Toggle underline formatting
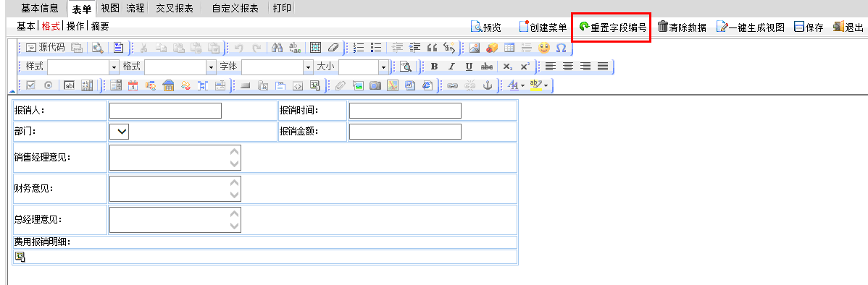The image size is (868, 285). pyautogui.click(x=469, y=67)
